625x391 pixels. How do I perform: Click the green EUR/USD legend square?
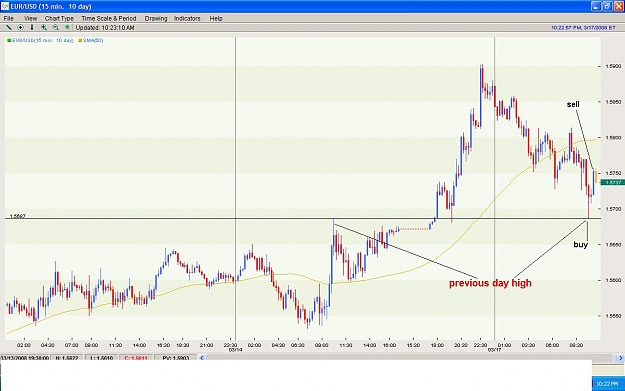pos(9,40)
